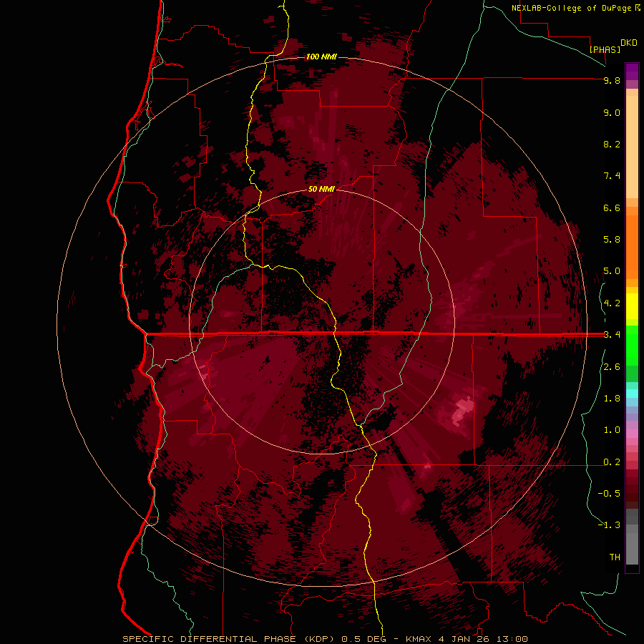Click the 6.6 scale value

(x=612, y=208)
